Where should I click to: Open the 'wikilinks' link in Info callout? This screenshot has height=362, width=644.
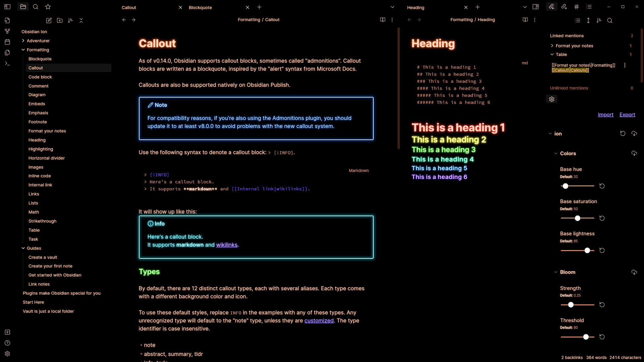pos(227,245)
